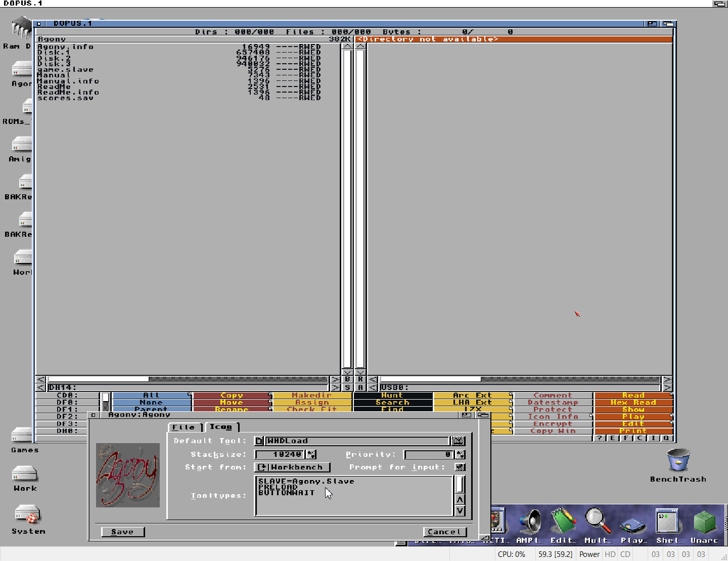Click the Save button

point(123,532)
